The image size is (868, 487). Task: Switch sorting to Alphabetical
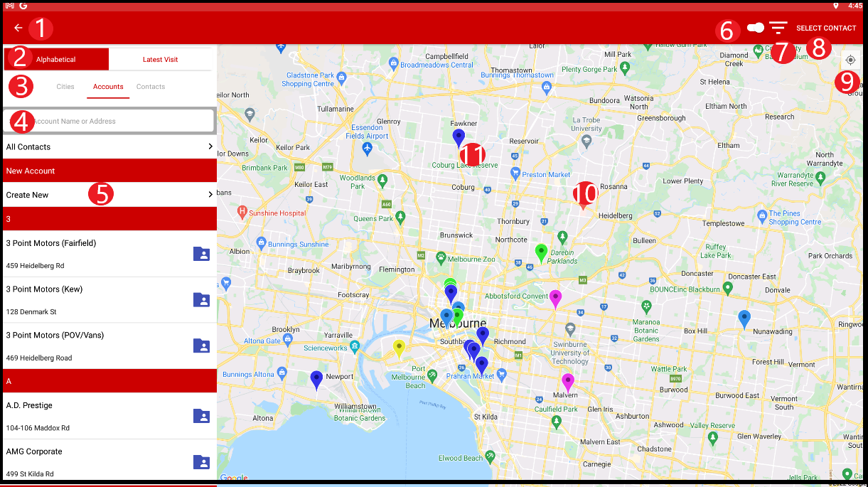pos(56,60)
